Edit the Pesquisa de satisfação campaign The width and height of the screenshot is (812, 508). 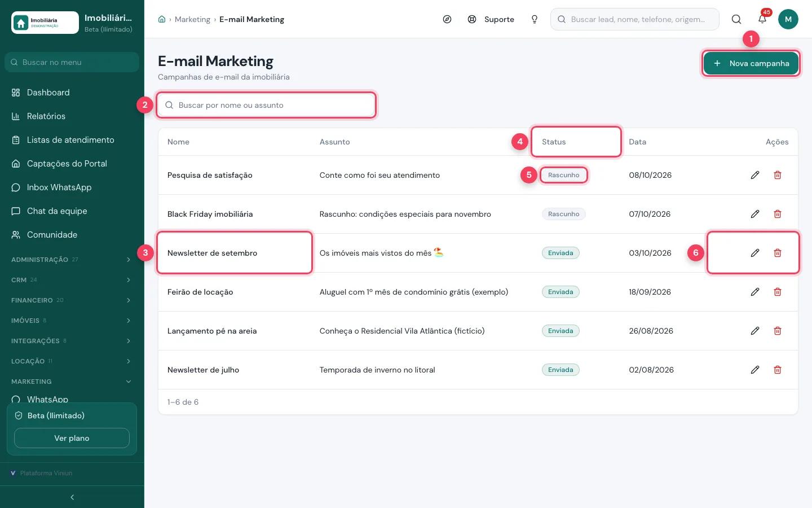tap(755, 175)
